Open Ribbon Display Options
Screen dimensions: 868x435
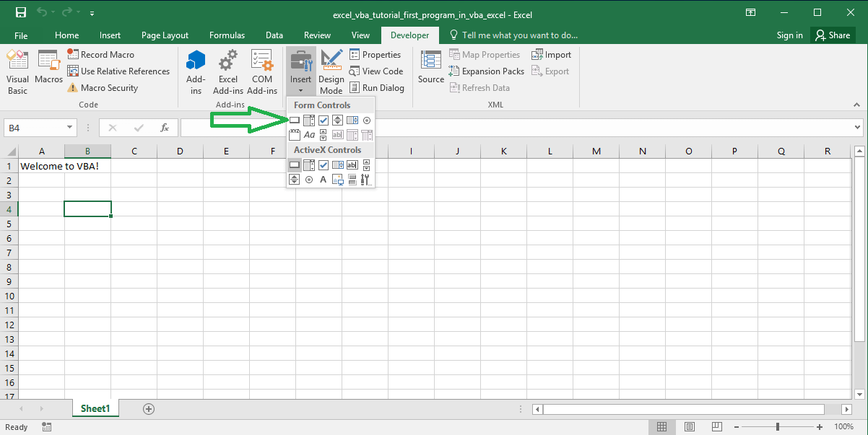(751, 12)
